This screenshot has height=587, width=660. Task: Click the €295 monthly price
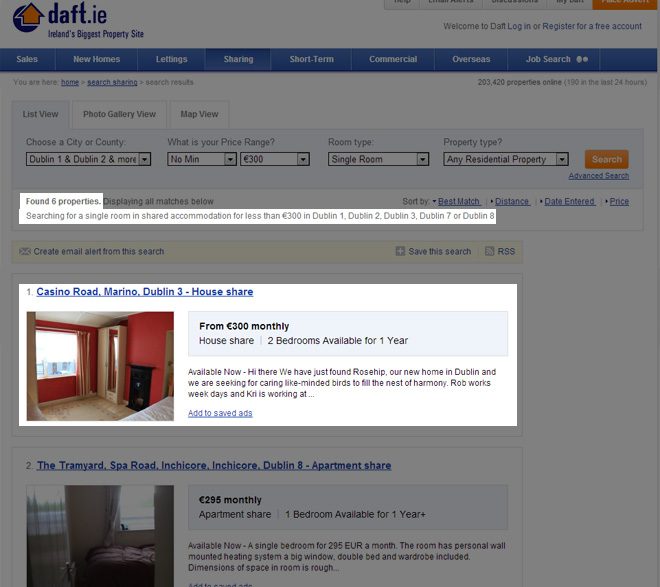[230, 500]
